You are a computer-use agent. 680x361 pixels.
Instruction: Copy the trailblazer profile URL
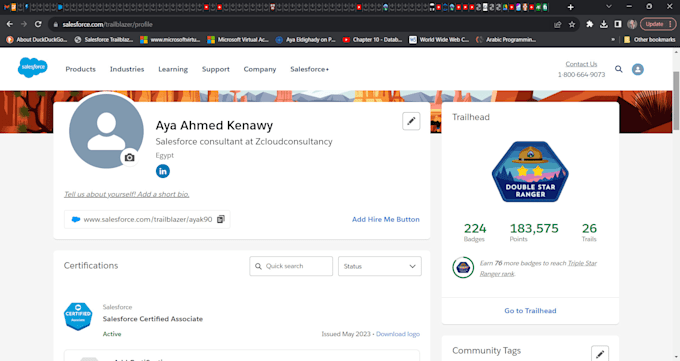(x=221, y=219)
